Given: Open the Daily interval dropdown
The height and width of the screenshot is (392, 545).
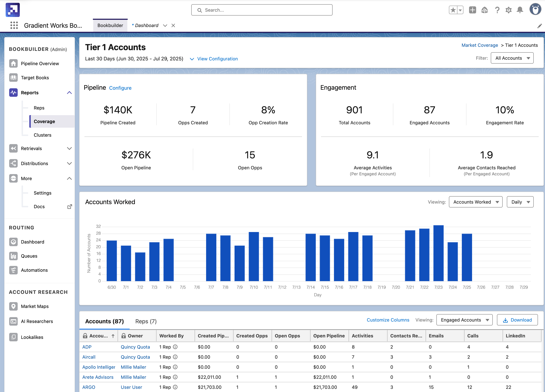Looking at the screenshot, I should pos(520,202).
